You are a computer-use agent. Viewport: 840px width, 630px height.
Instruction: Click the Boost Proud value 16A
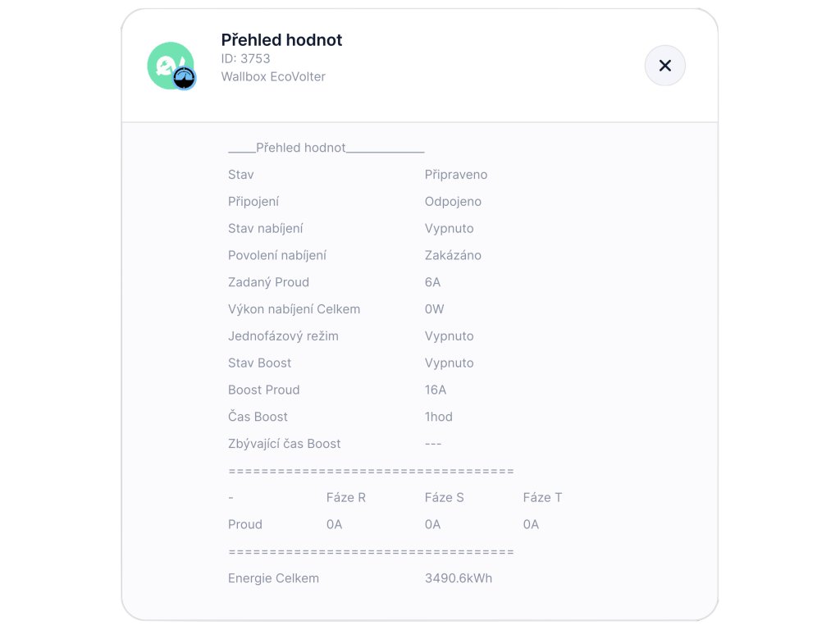click(x=436, y=390)
